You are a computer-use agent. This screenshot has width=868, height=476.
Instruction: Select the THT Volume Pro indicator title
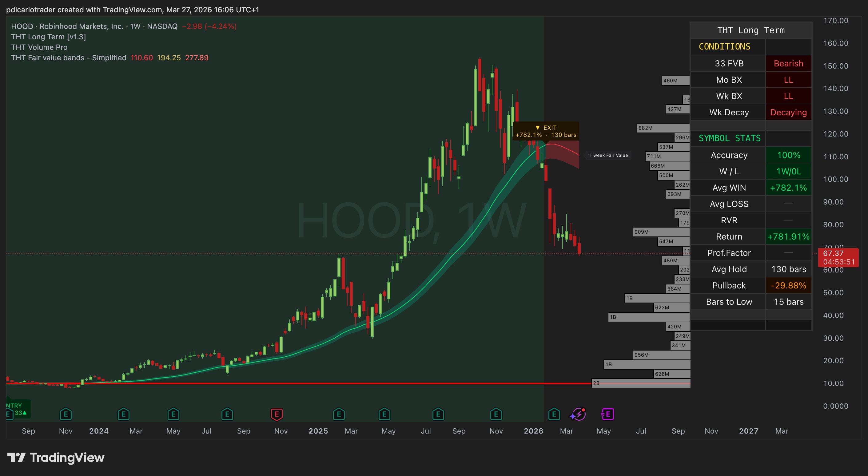pyautogui.click(x=39, y=47)
